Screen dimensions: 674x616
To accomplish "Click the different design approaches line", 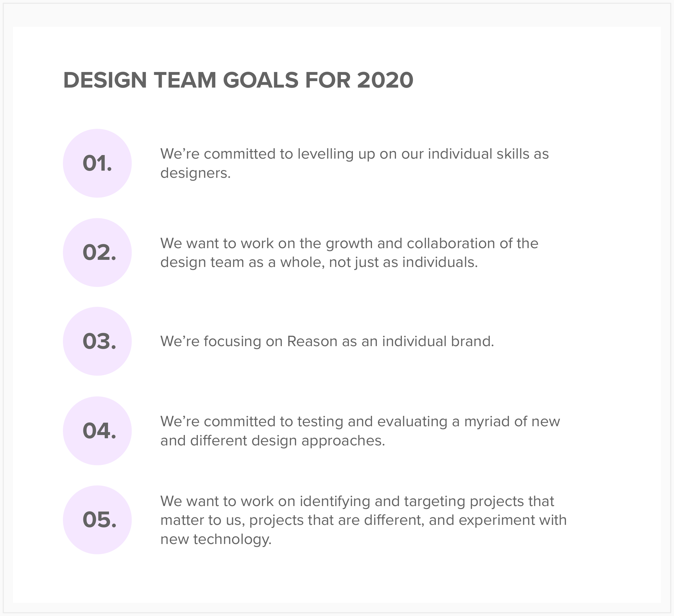I will (272, 441).
